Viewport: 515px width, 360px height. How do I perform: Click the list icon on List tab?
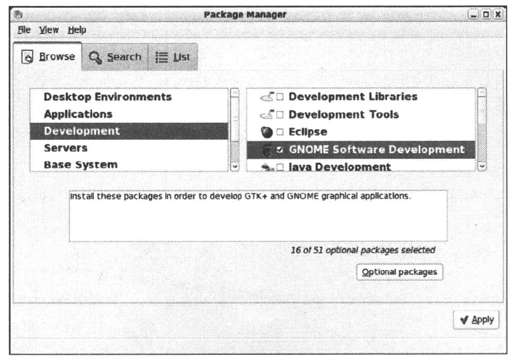point(162,57)
